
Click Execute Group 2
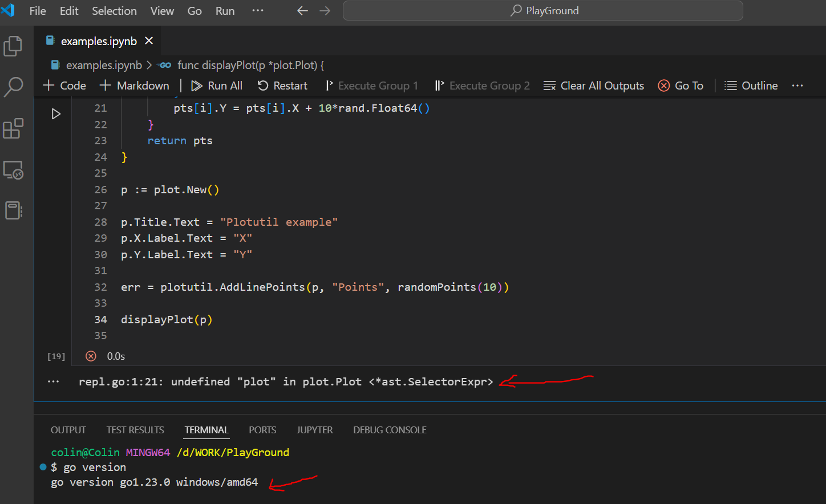[x=483, y=86]
